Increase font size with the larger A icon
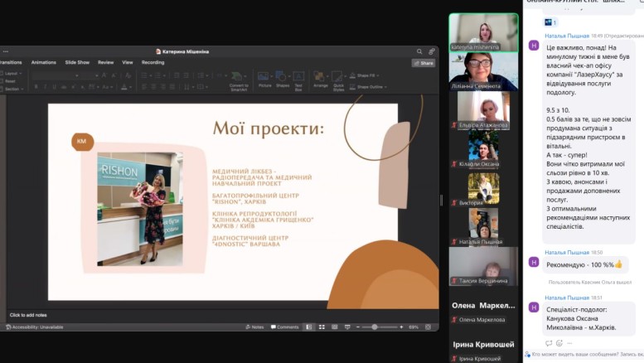This screenshot has width=644, height=363. tap(104, 75)
